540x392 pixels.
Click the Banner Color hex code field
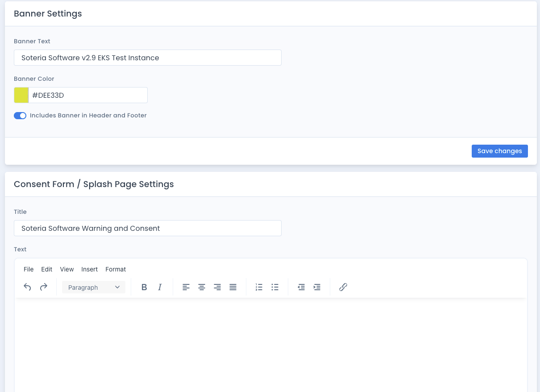click(88, 95)
